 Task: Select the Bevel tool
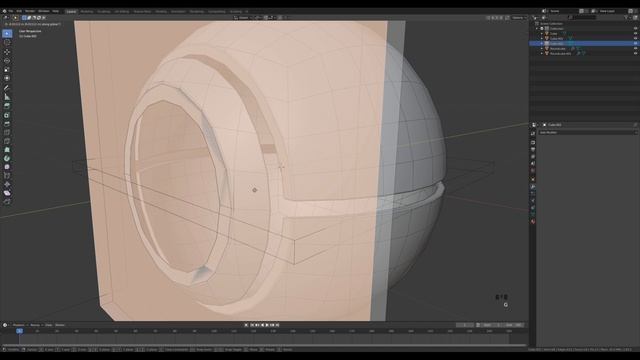(x=7, y=123)
